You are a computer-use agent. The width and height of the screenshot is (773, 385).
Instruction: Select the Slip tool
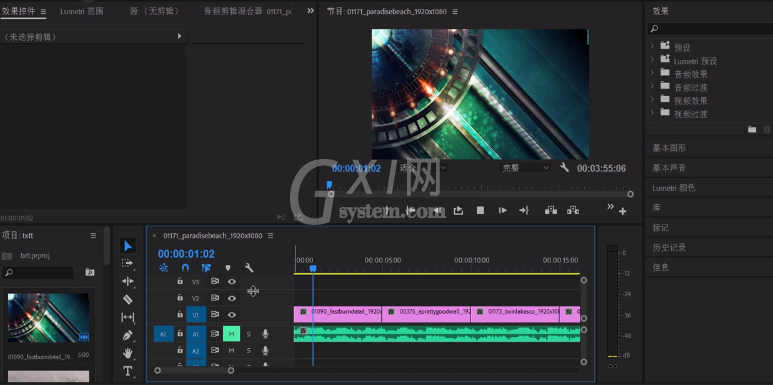pos(128,317)
